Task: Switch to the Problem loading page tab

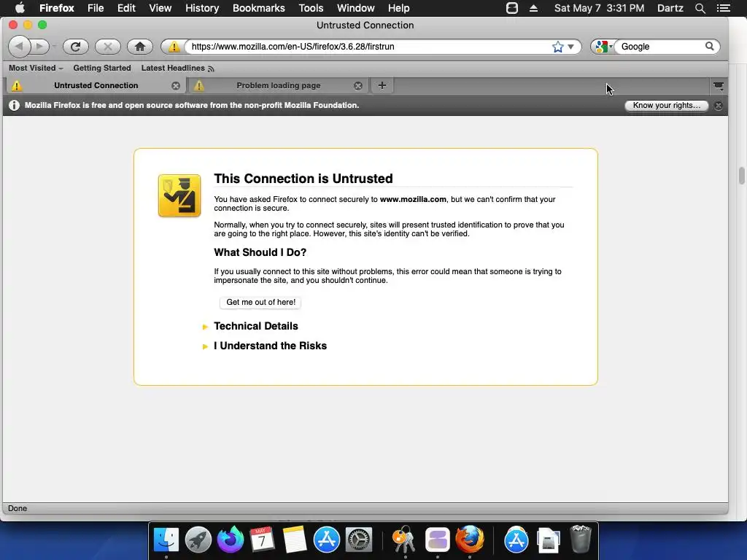Action: pos(278,86)
